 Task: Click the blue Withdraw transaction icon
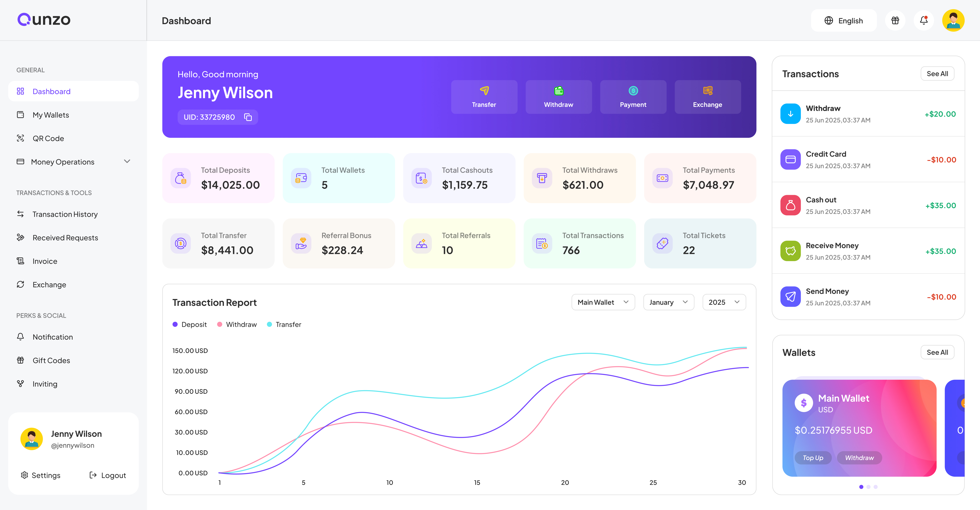790,114
